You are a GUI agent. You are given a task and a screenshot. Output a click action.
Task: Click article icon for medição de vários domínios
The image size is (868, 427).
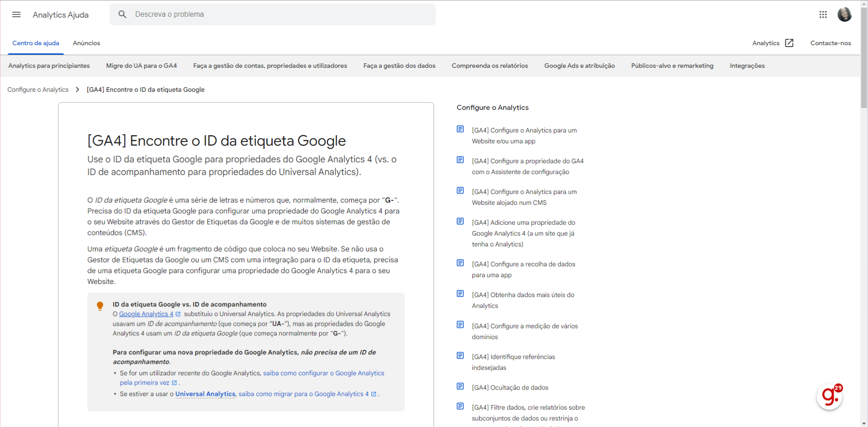point(460,325)
